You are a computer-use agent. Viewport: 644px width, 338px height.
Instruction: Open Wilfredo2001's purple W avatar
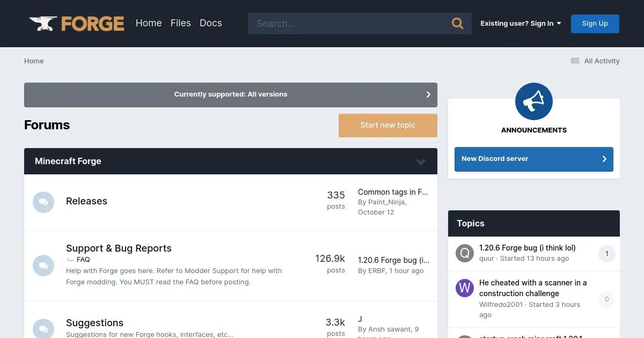[x=465, y=288]
